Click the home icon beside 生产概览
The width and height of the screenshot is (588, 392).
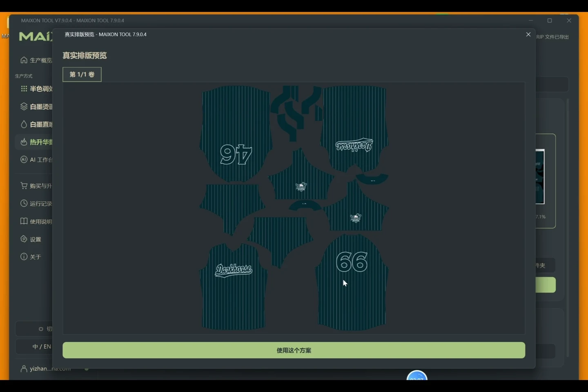24,60
